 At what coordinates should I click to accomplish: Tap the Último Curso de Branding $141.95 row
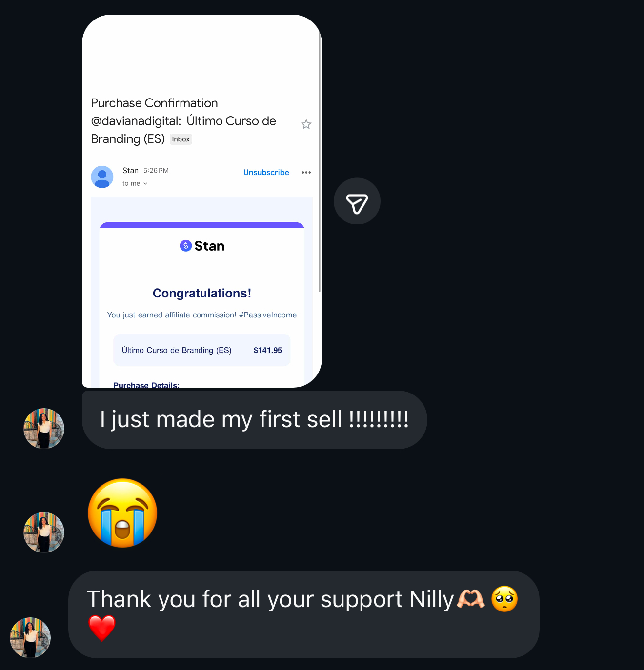click(x=202, y=350)
